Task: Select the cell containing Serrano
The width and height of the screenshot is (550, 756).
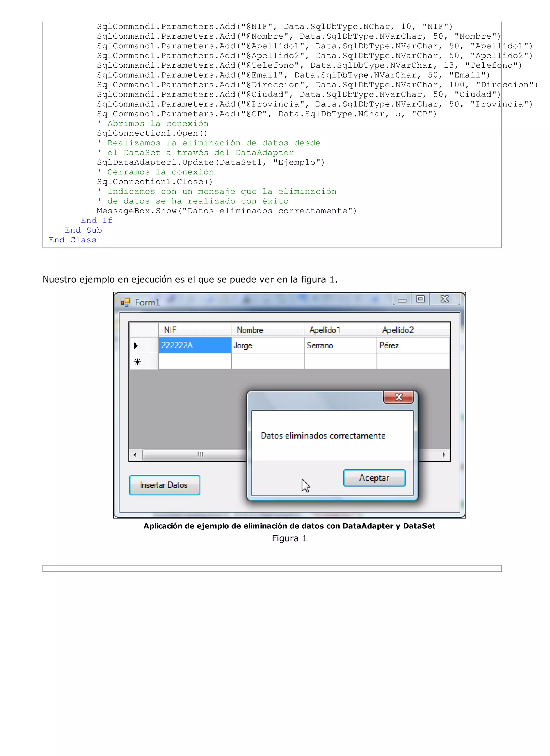Action: (340, 345)
